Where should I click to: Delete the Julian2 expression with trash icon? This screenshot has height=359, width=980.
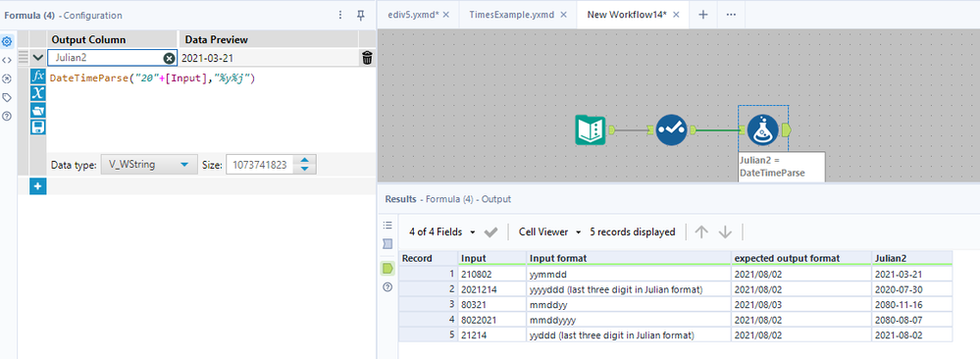pos(368,58)
